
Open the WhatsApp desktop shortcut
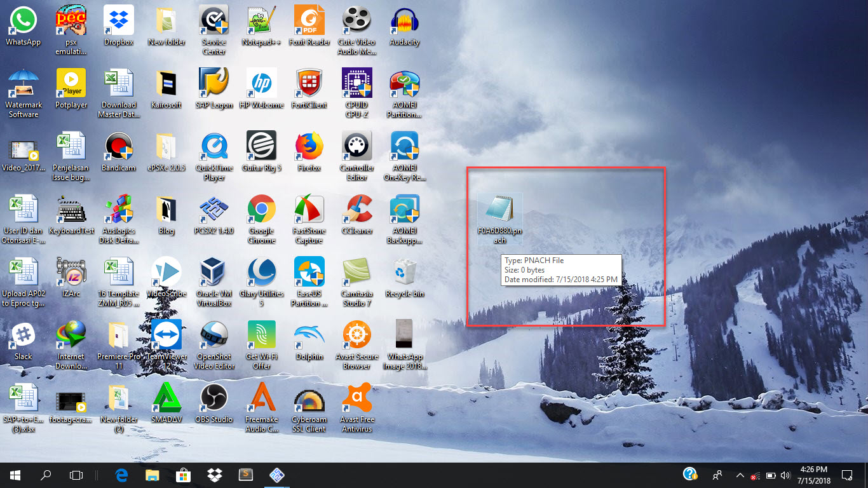tap(24, 20)
